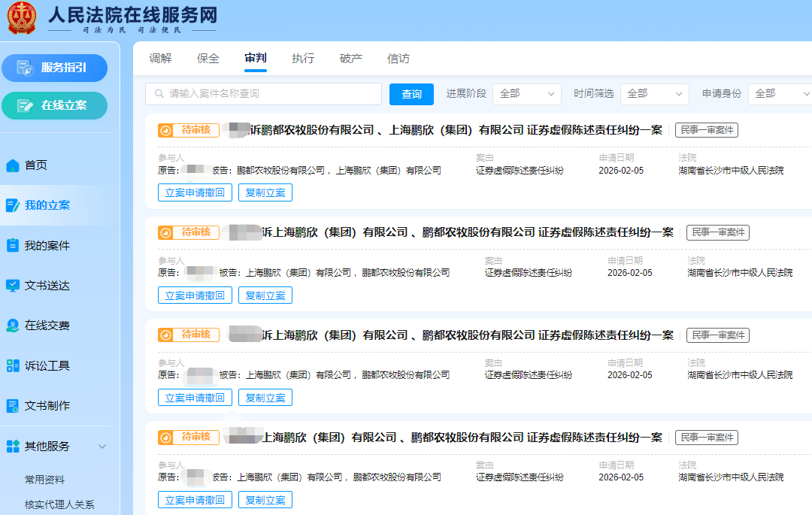Click 立案申请撤回 on the first case

coord(195,192)
